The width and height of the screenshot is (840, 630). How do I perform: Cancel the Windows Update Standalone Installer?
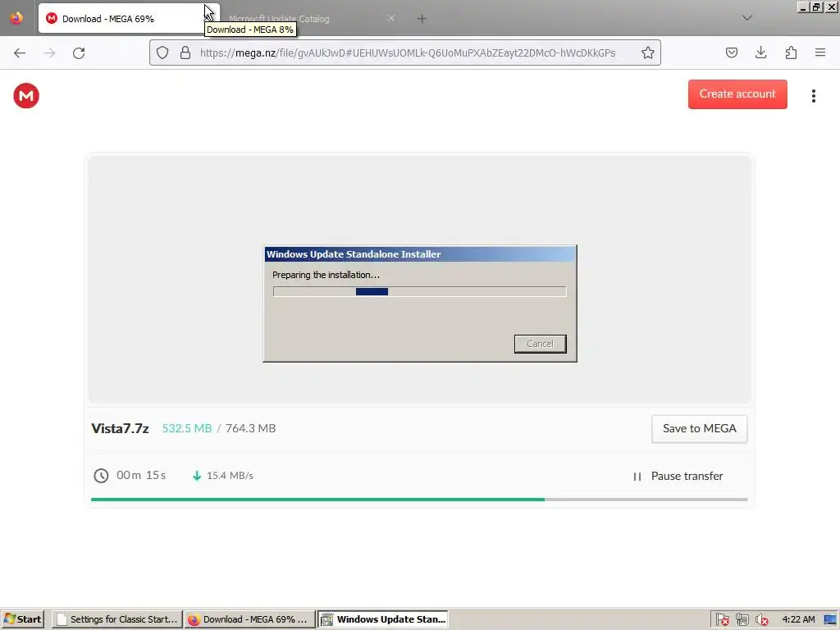[540, 344]
